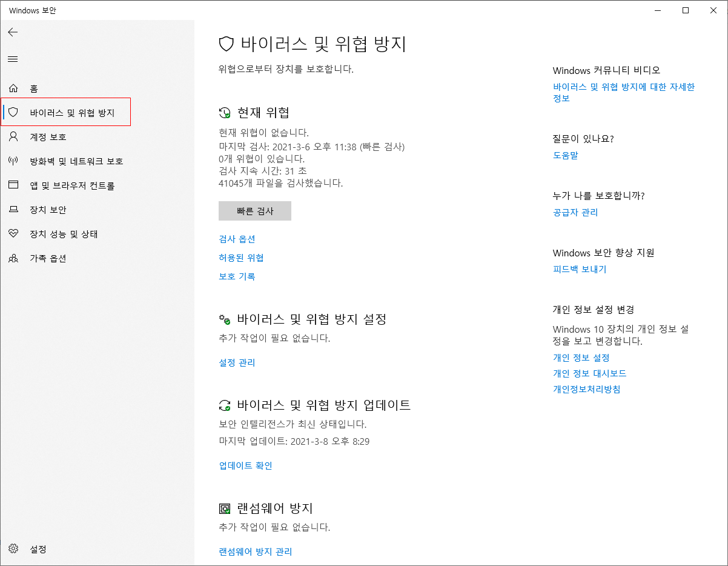This screenshot has height=566, width=728.
Task: Open the 검사 옵션 link
Action: click(x=237, y=239)
